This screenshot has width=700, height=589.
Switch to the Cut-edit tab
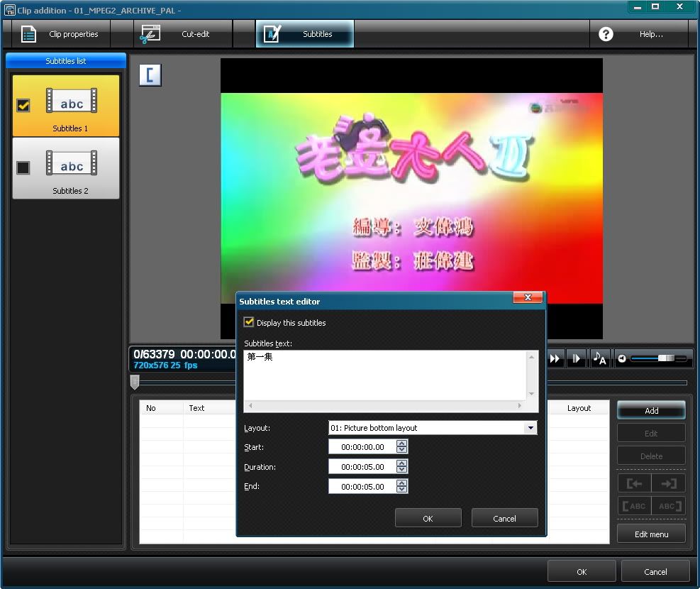click(x=183, y=34)
